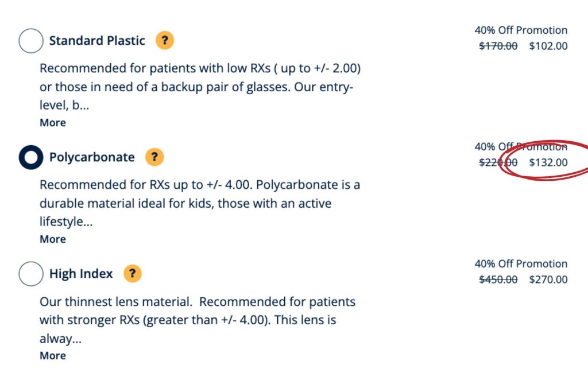588x392 pixels.
Task: Expand More under High Index description
Action: click(52, 355)
